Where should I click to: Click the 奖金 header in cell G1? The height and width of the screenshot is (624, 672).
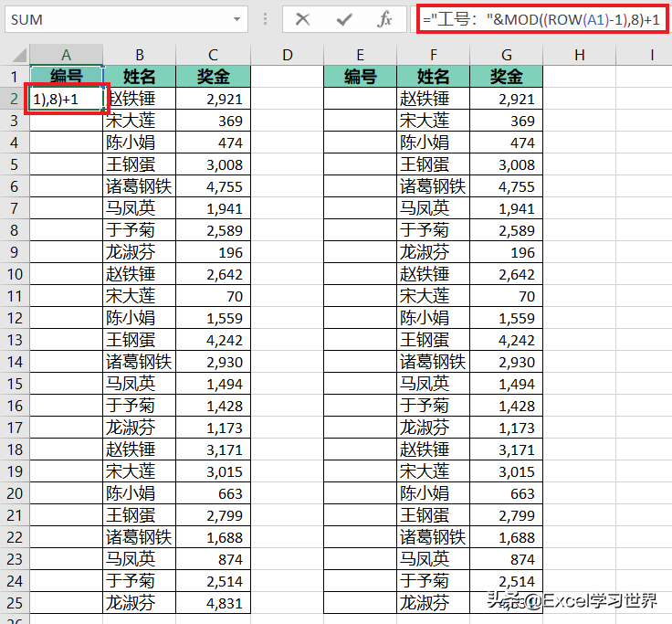[506, 77]
